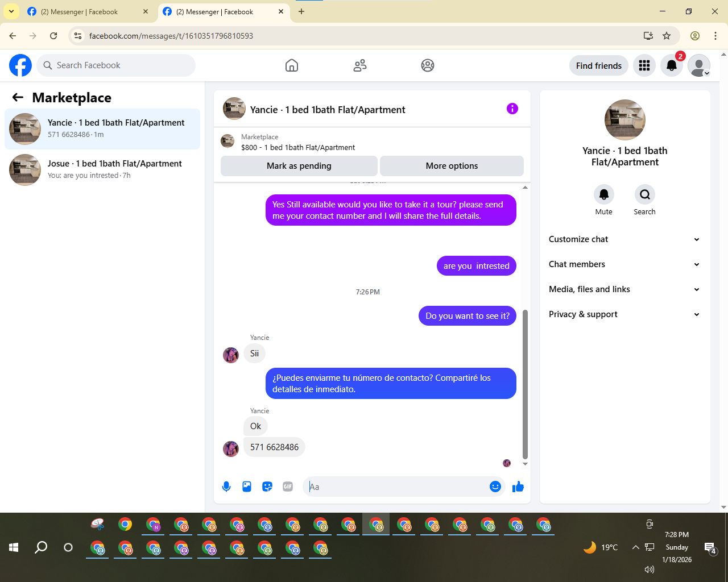Click the back arrow beside Marketplace
Screen dimensions: 728x582
[x=18, y=98]
